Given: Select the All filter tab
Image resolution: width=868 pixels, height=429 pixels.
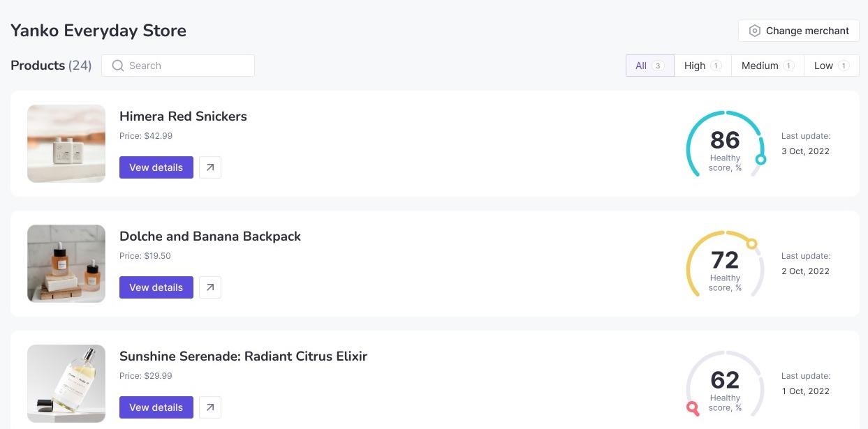Looking at the screenshot, I should [x=649, y=66].
